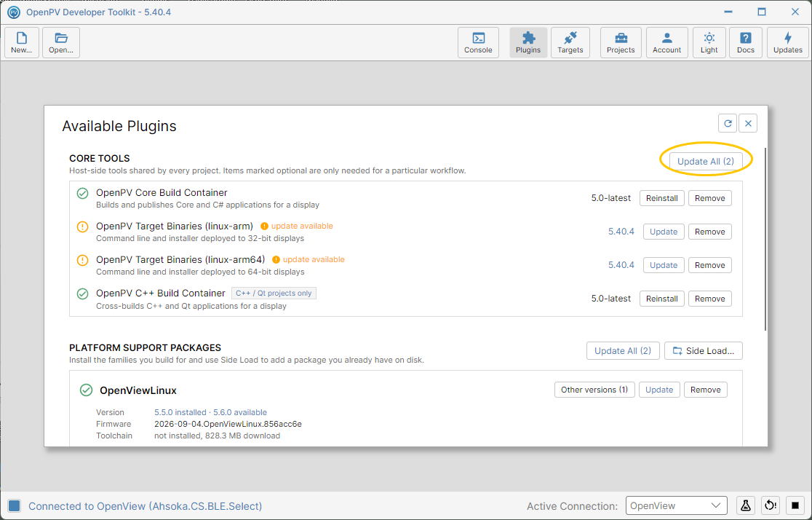Open Other versions (1) for OpenViewLinux

[x=594, y=390]
